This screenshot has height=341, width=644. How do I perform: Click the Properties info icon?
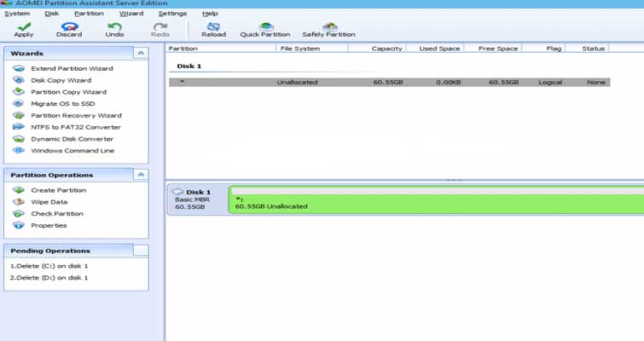pyautogui.click(x=19, y=225)
